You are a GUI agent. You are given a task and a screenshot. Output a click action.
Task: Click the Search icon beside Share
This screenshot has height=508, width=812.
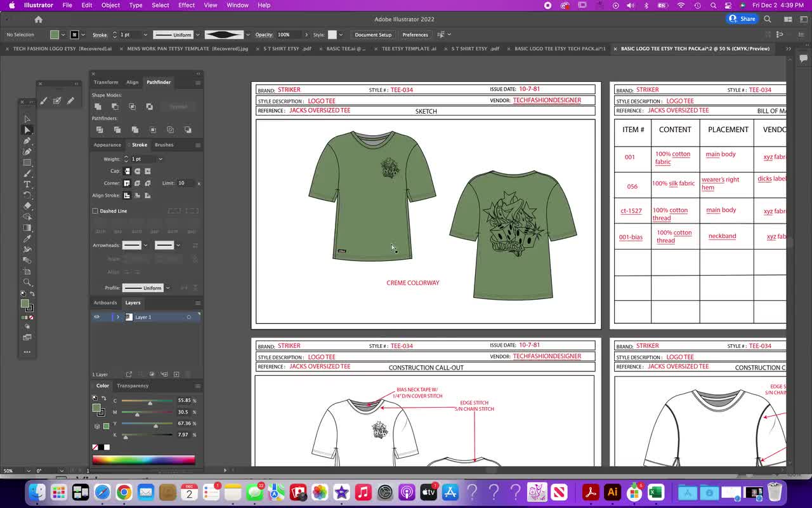pos(768,19)
